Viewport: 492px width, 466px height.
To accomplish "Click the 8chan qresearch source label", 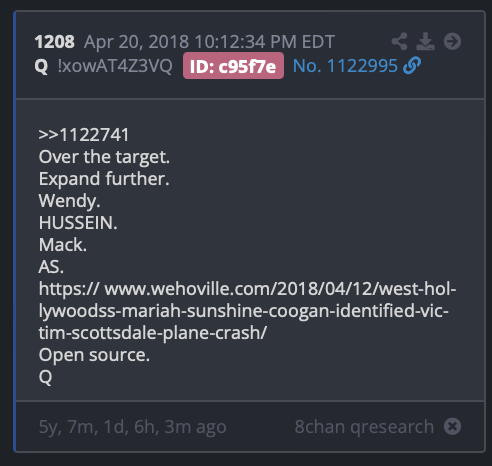I will pyautogui.click(x=364, y=426).
